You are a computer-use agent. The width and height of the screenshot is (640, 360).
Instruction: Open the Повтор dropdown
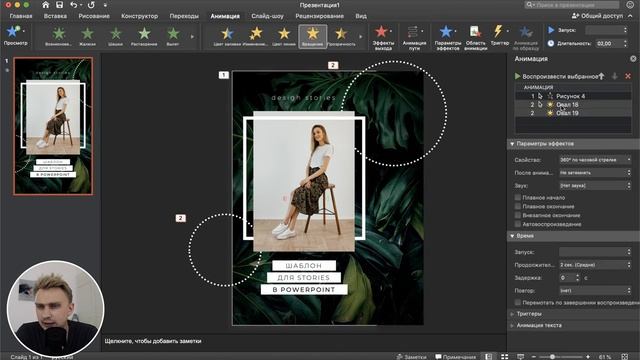(595, 291)
